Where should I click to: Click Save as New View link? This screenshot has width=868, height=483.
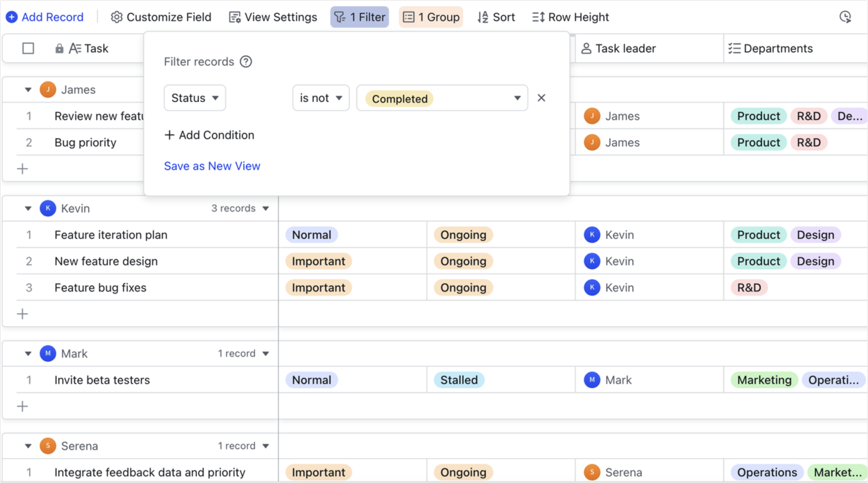tap(212, 166)
